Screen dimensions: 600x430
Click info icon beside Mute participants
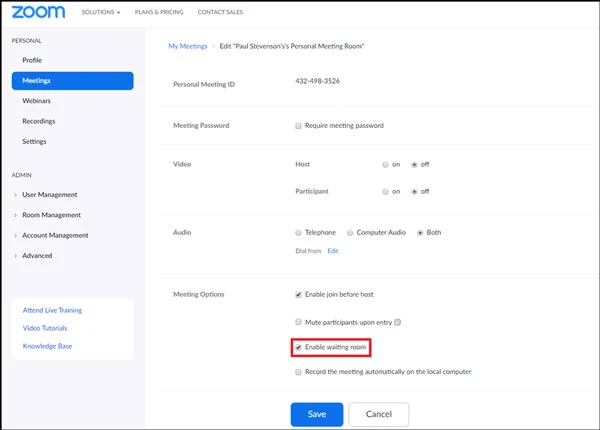click(x=397, y=322)
